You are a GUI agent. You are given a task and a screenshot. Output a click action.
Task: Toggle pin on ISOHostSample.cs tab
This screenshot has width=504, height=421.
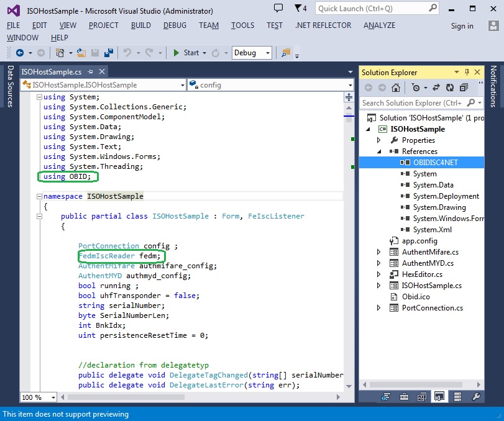click(91, 72)
